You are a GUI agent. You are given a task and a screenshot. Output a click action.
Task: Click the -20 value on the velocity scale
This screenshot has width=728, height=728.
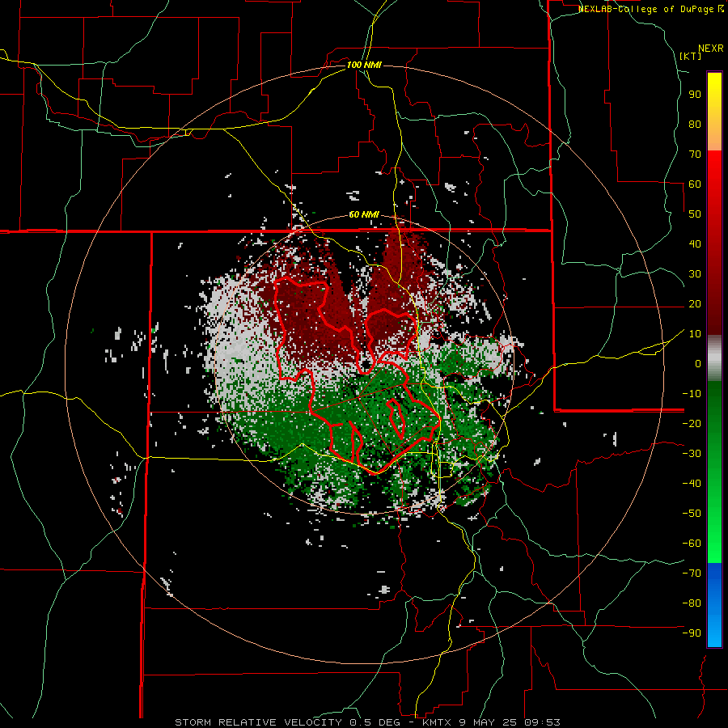coord(692,423)
